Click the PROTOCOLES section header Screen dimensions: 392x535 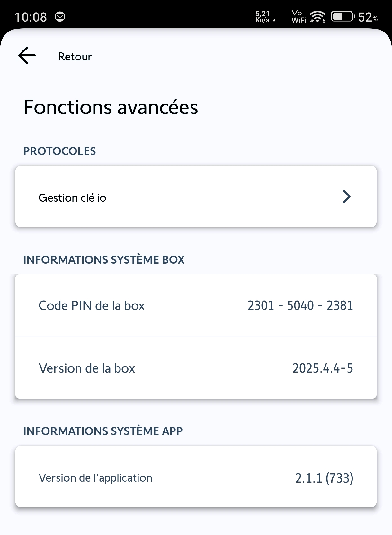59,151
